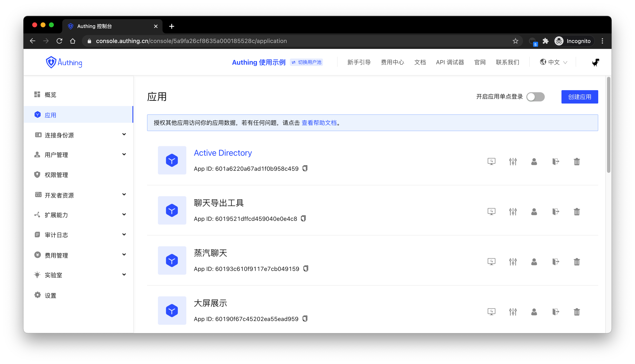The width and height of the screenshot is (635, 364).
Task: Open 联系我们 link in header
Action: pyautogui.click(x=507, y=62)
